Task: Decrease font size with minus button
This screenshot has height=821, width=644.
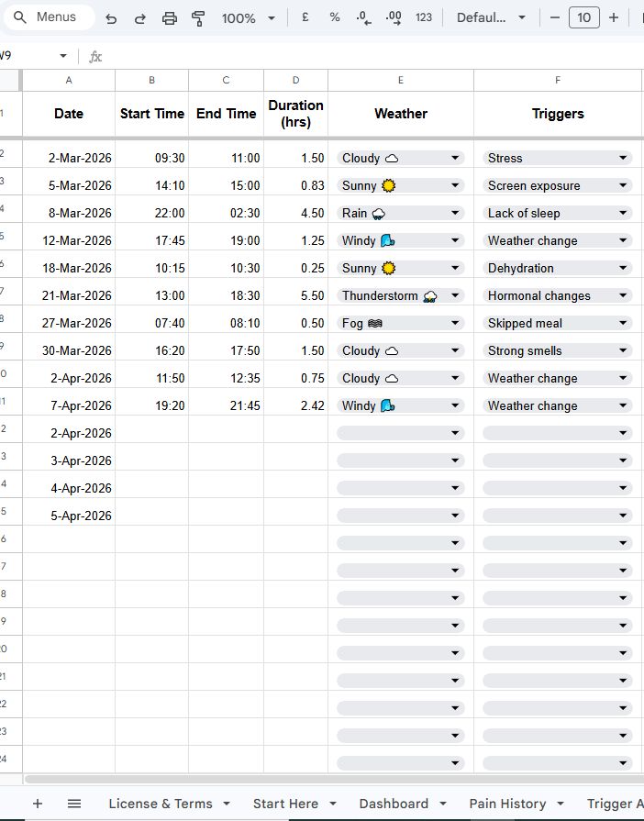Action: pyautogui.click(x=554, y=17)
